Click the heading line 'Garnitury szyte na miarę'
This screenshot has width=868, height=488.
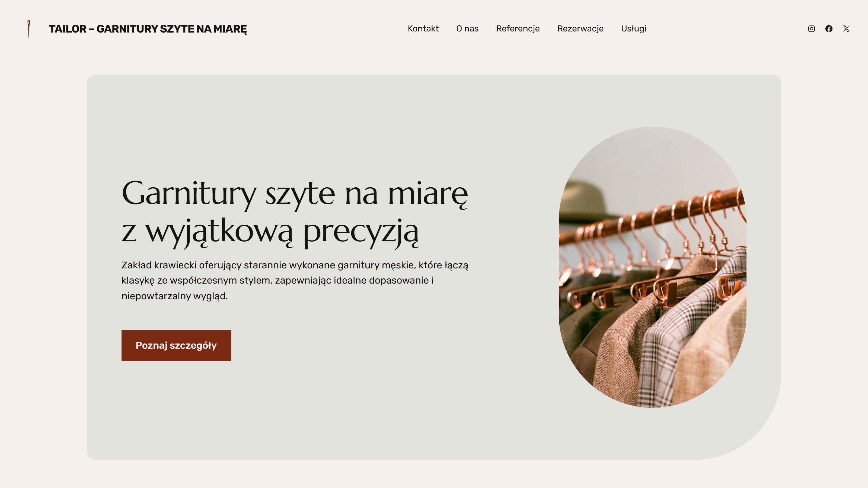295,194
